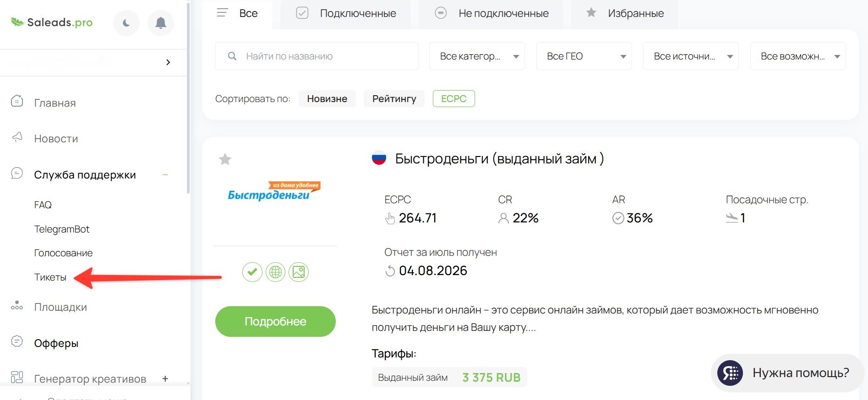Click the Подробнее button
Viewport: 868px width, 400px height.
(x=275, y=322)
